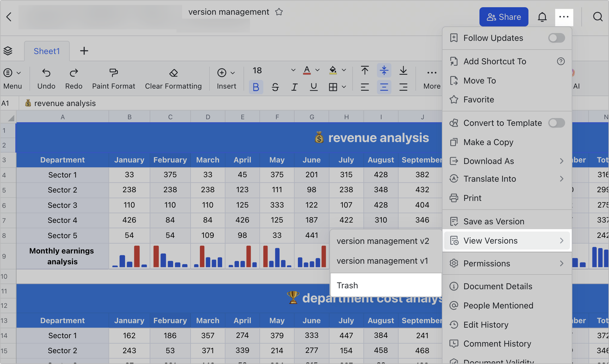Add a new sheet with plus icon
The width and height of the screenshot is (609, 364).
(84, 51)
